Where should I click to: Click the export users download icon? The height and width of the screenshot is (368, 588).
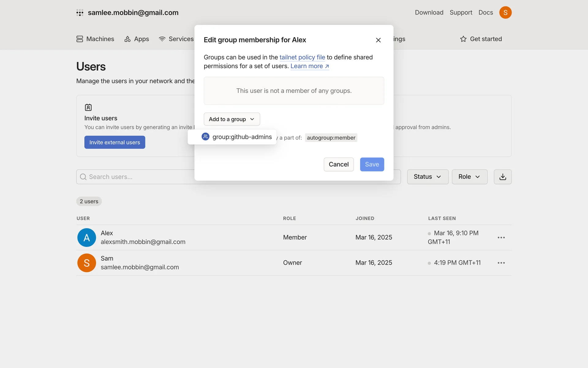[503, 177]
